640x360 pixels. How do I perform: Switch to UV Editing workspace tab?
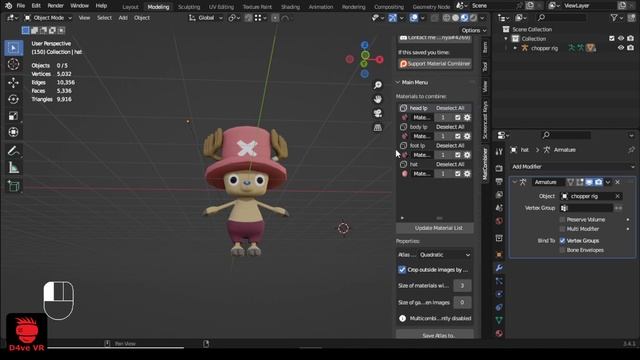(x=221, y=7)
